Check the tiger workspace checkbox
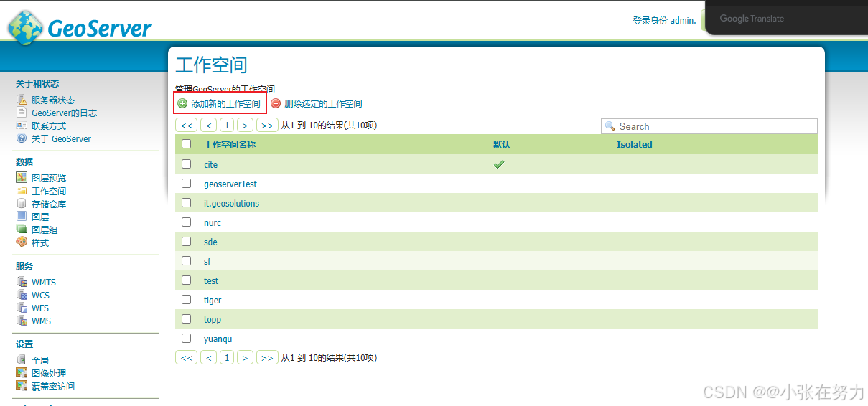The height and width of the screenshot is (406, 868). coord(187,300)
